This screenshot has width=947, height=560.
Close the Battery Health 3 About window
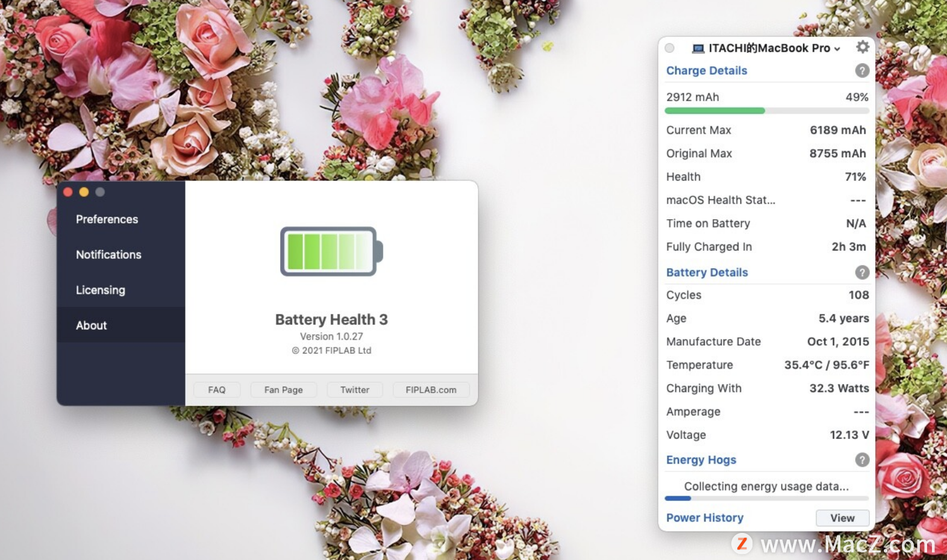[x=68, y=192]
